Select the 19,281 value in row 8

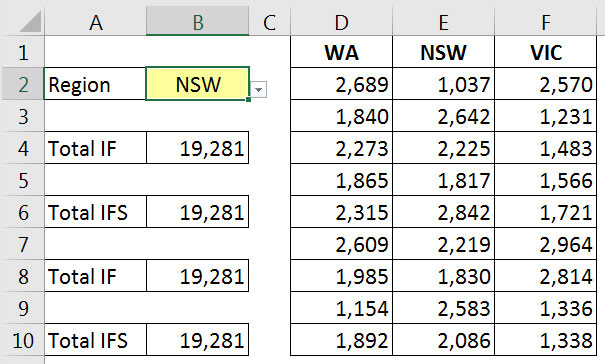point(198,276)
